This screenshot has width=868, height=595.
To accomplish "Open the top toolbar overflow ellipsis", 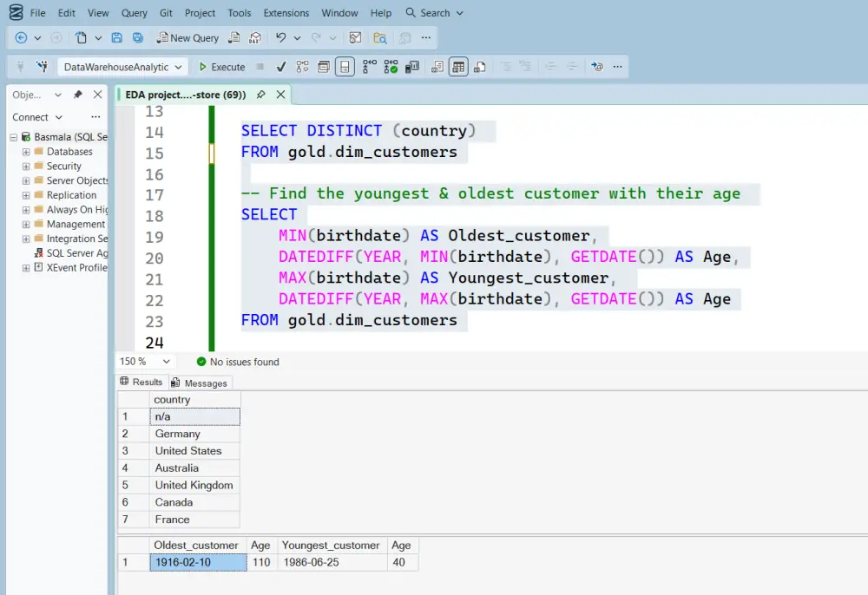I will pyautogui.click(x=425, y=37).
